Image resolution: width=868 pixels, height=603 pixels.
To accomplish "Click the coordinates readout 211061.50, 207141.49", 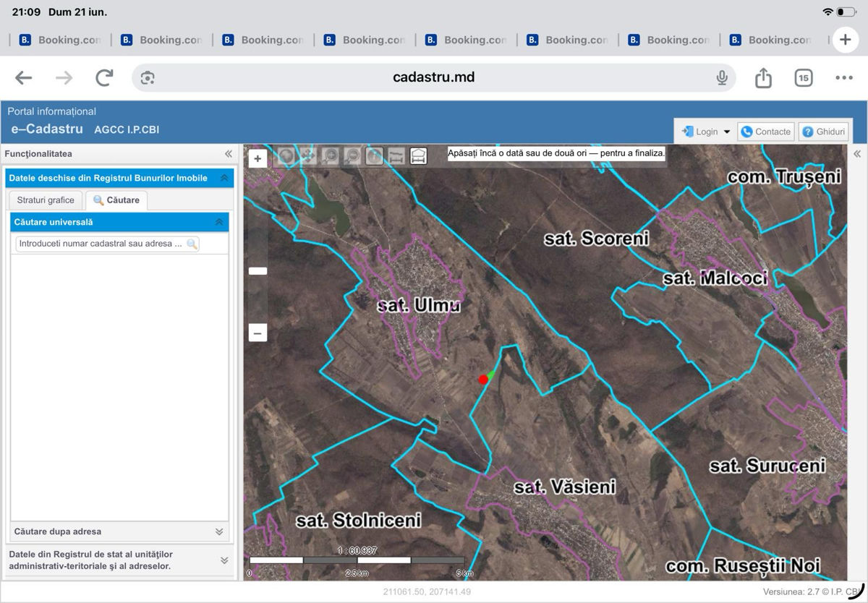I will (x=427, y=591).
